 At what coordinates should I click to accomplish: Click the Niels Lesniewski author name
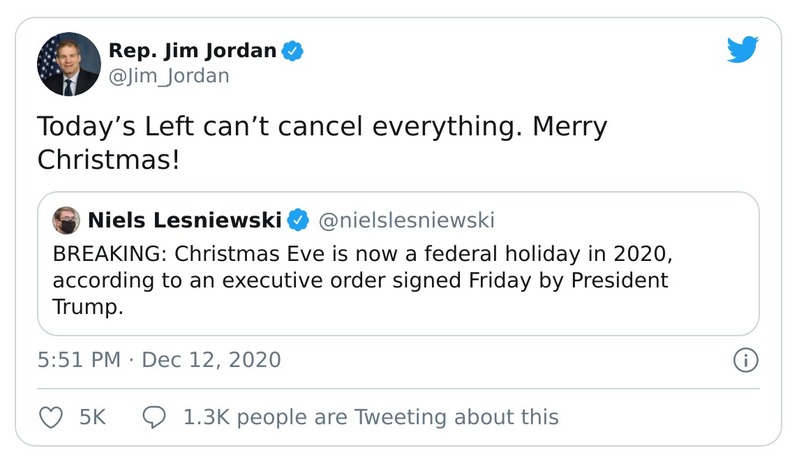[184, 219]
